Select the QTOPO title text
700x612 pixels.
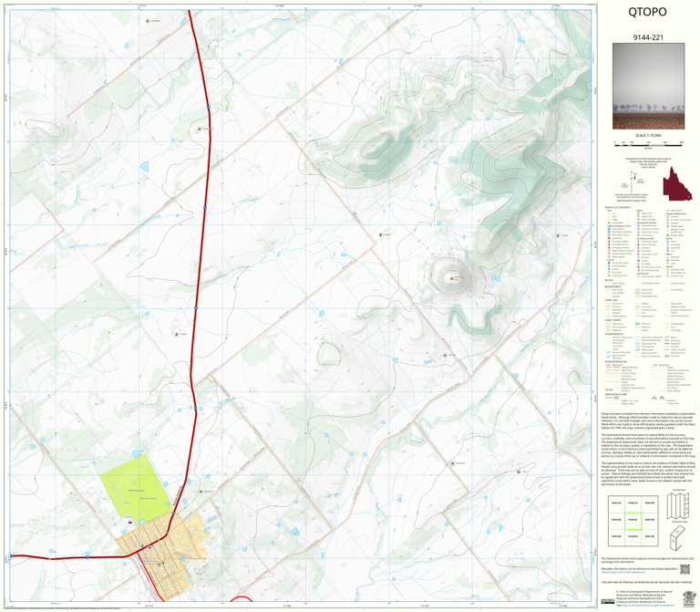tap(647, 12)
